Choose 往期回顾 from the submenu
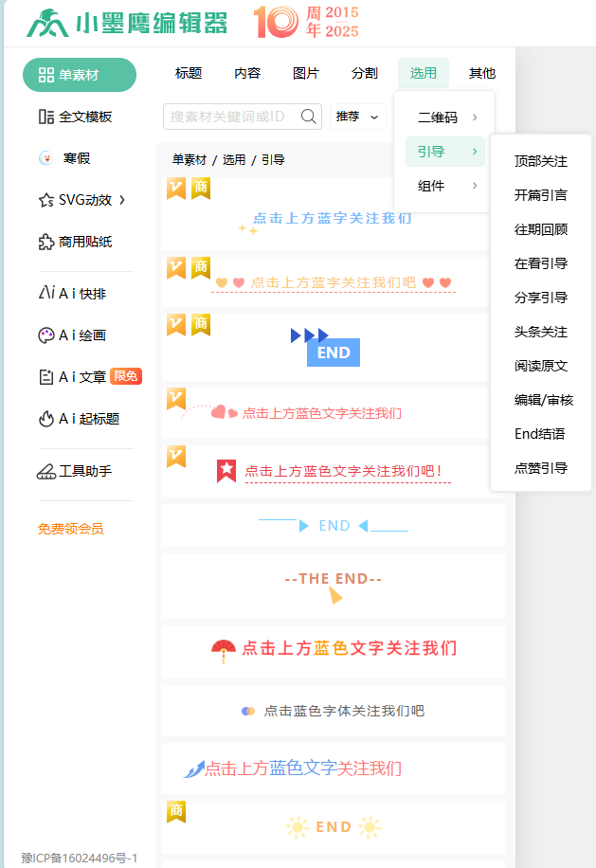Image resolution: width=596 pixels, height=868 pixels. click(x=541, y=229)
